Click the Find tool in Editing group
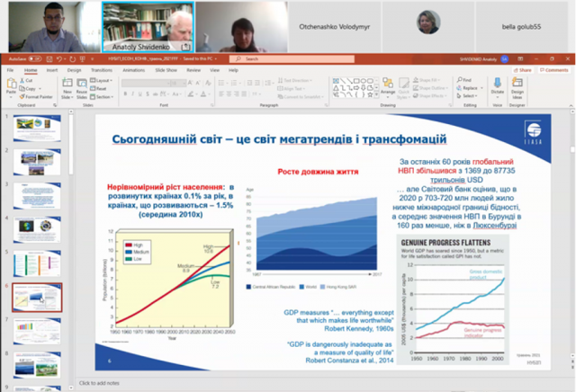Image resolution: width=576 pixels, height=392 pixels. (467, 81)
